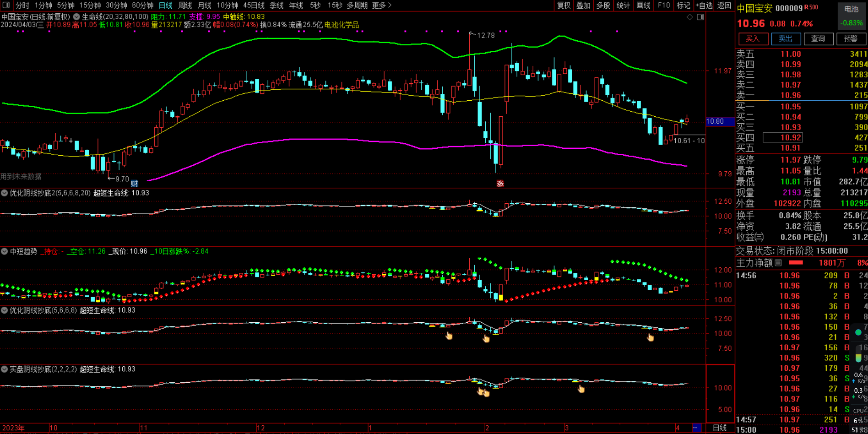Click the 12.78 high price label
This screenshot has width=868, height=434.
pos(486,35)
